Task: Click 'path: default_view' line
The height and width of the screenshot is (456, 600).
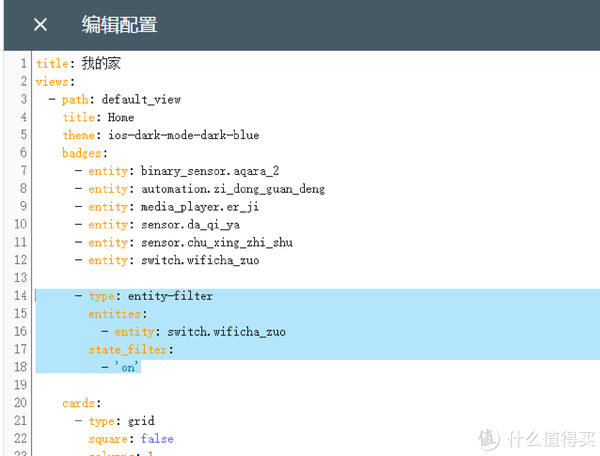Action: (121, 99)
